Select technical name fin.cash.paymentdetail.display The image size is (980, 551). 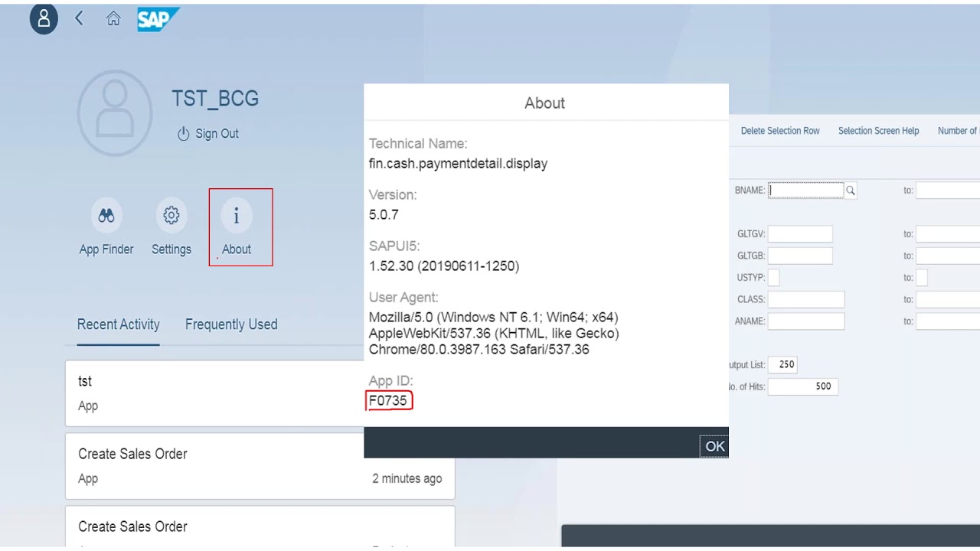(458, 163)
